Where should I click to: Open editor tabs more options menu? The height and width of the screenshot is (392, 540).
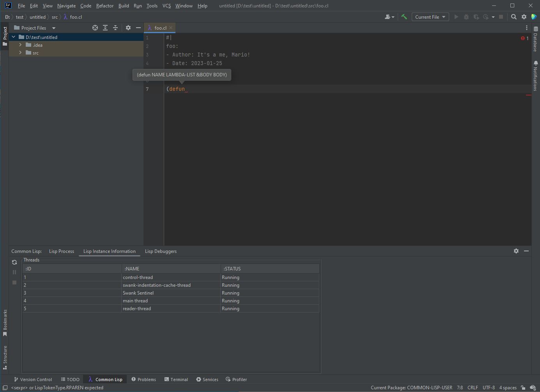tap(526, 28)
